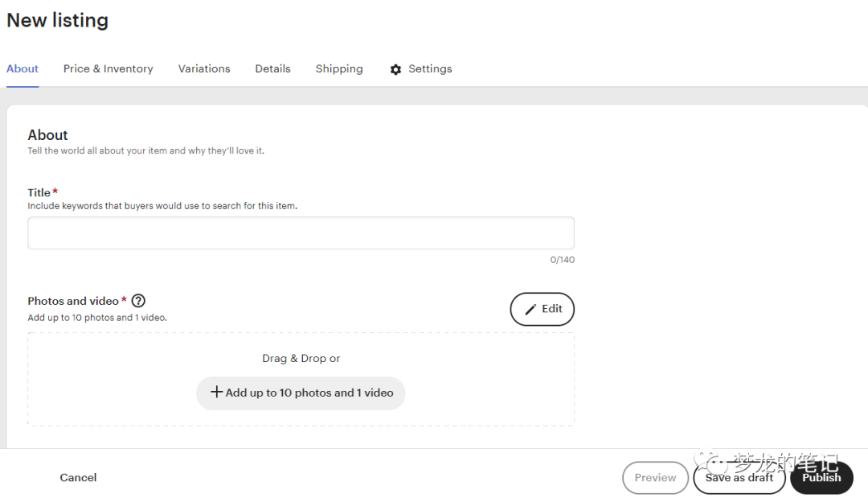Cancel the new listing
The width and height of the screenshot is (868, 502).
78,477
